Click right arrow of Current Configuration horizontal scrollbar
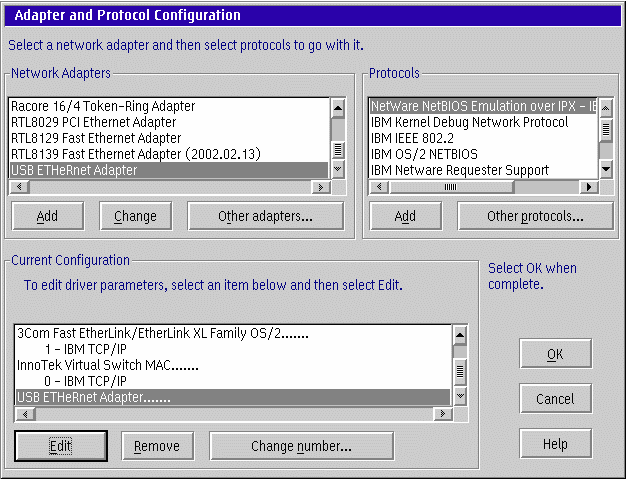Viewport: 628px width, 480px height. (x=443, y=414)
